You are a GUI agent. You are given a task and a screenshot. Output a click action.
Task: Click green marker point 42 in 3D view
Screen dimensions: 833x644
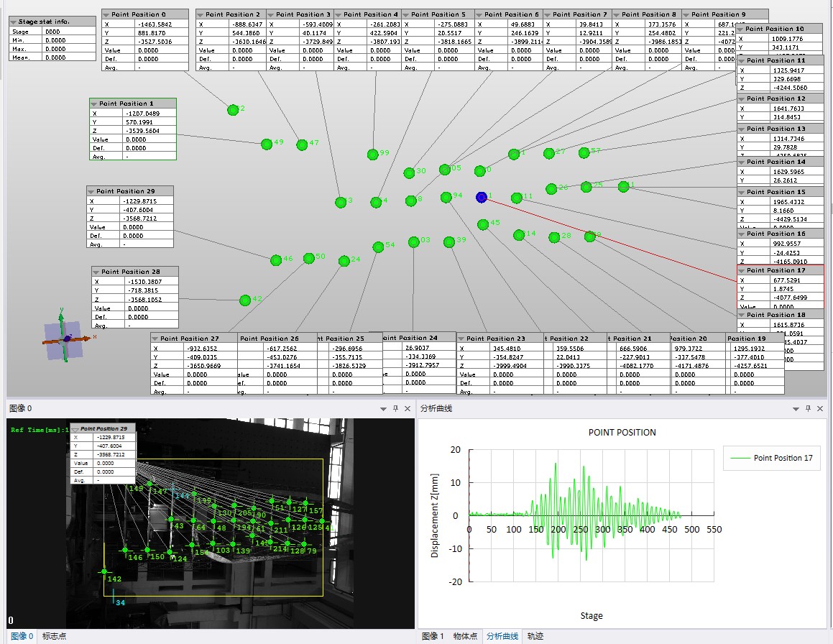245,300
